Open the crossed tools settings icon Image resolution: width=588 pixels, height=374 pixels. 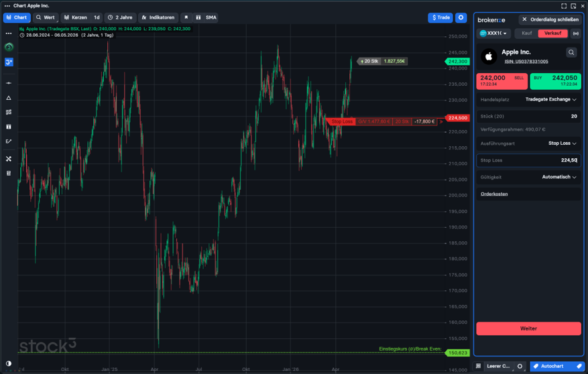9,159
